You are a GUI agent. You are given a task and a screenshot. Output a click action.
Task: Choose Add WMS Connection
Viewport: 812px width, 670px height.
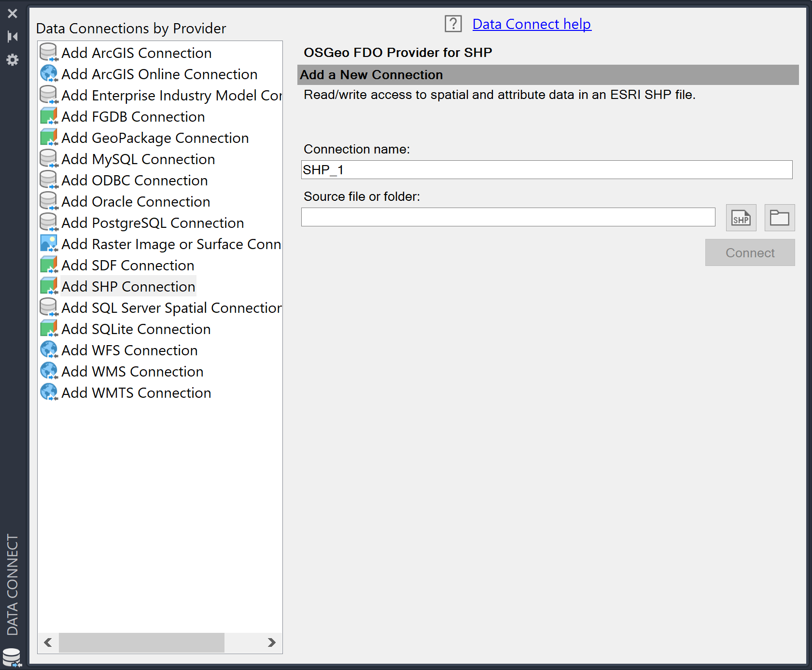point(132,371)
